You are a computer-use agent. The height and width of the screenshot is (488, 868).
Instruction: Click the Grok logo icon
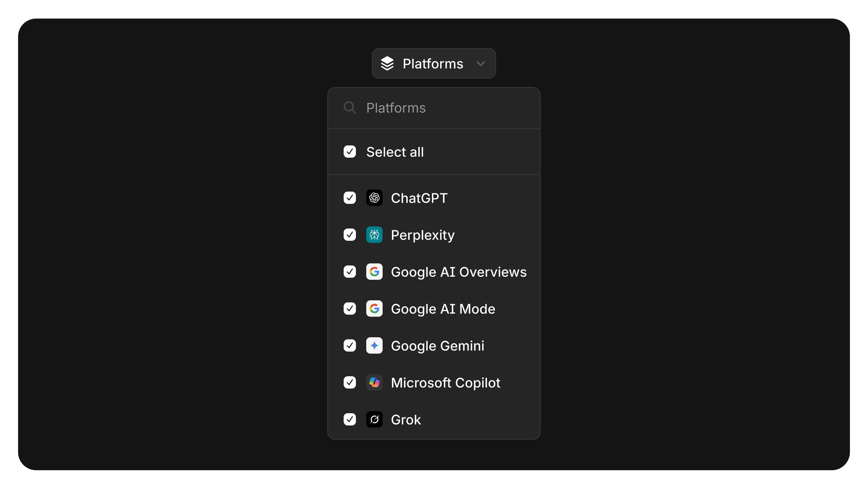374,419
